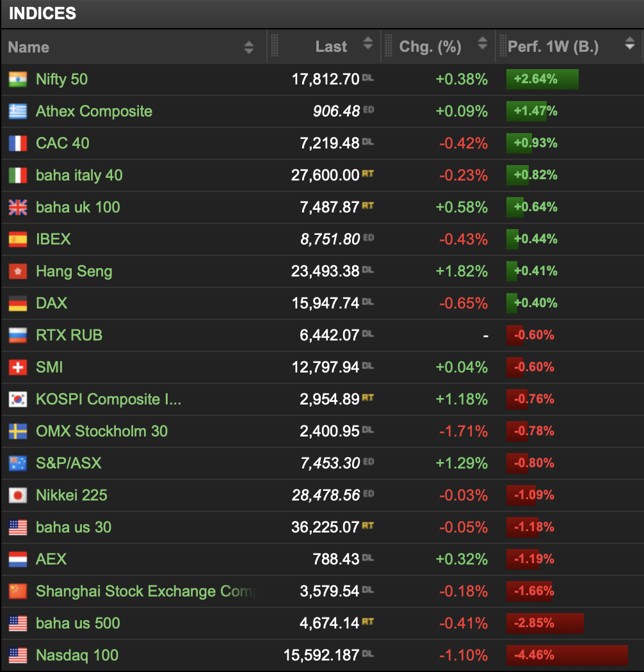Select Nasdaq 100 last value 15,592.187

pyautogui.click(x=321, y=655)
